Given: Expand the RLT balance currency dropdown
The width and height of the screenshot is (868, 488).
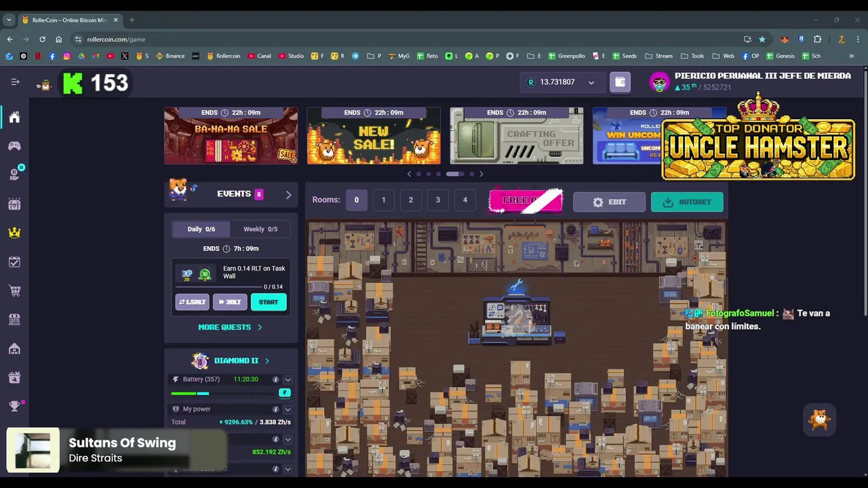Looking at the screenshot, I should [x=591, y=83].
